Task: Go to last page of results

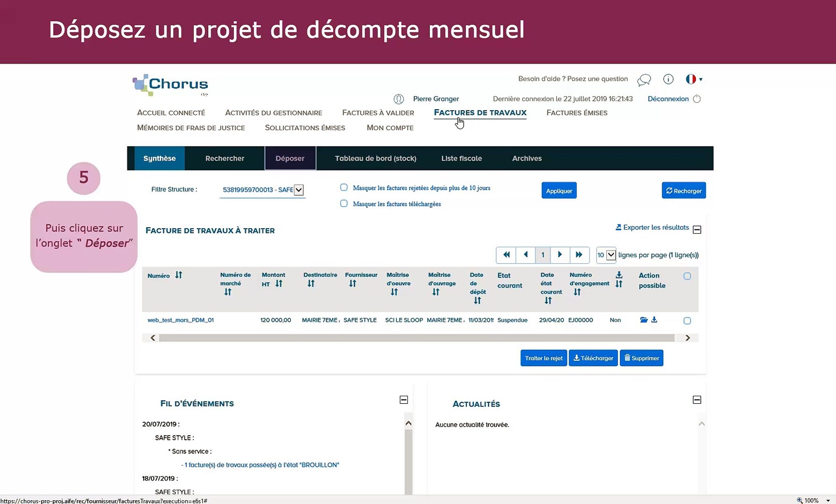Action: tap(579, 255)
